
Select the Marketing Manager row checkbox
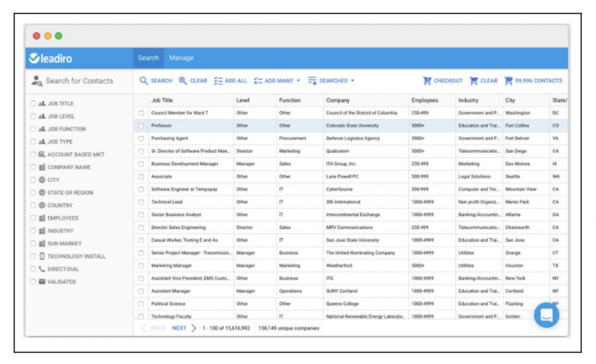click(x=141, y=266)
